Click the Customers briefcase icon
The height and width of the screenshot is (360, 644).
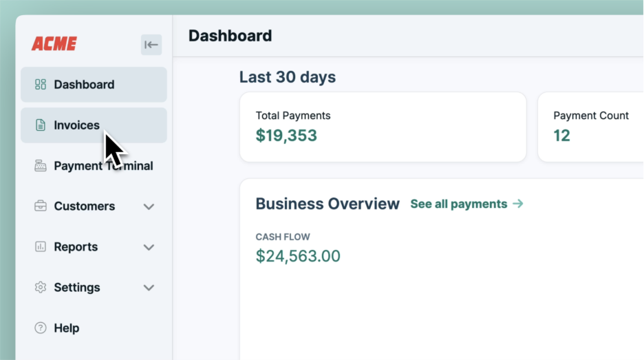coord(40,206)
